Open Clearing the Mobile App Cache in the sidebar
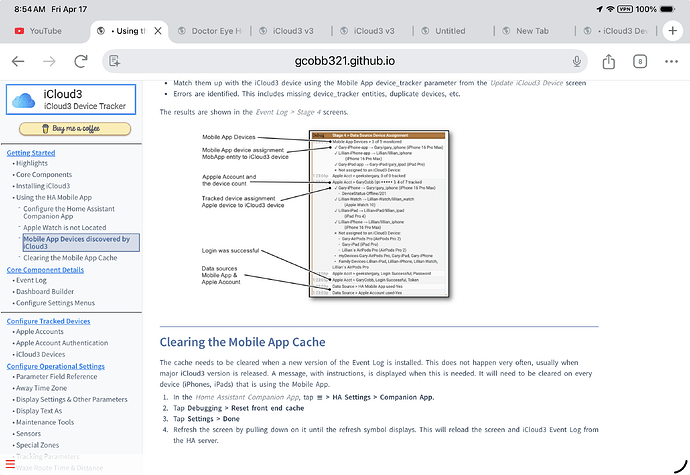This screenshot has width=690, height=475. pyautogui.click(x=70, y=258)
